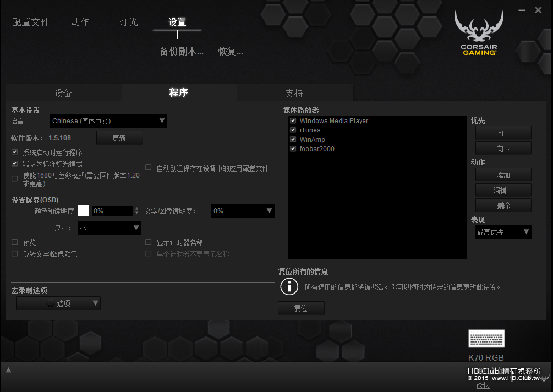Switch to the 设备 sub-tab

(63, 93)
